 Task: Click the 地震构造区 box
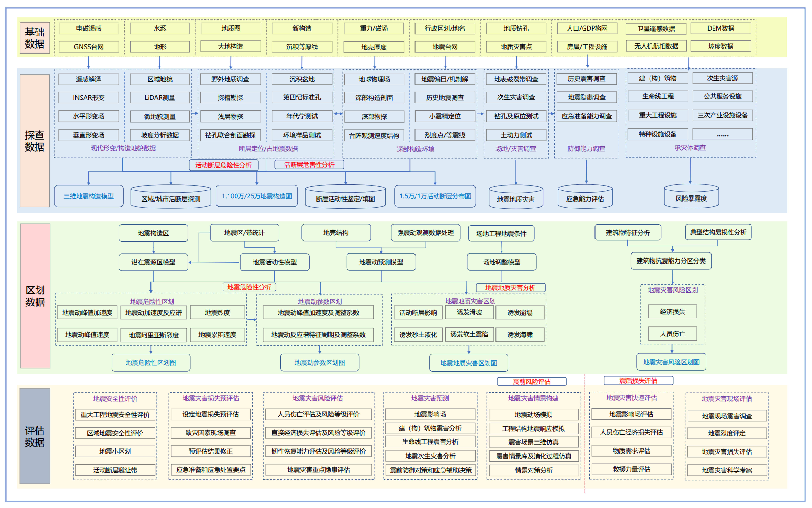[153, 233]
